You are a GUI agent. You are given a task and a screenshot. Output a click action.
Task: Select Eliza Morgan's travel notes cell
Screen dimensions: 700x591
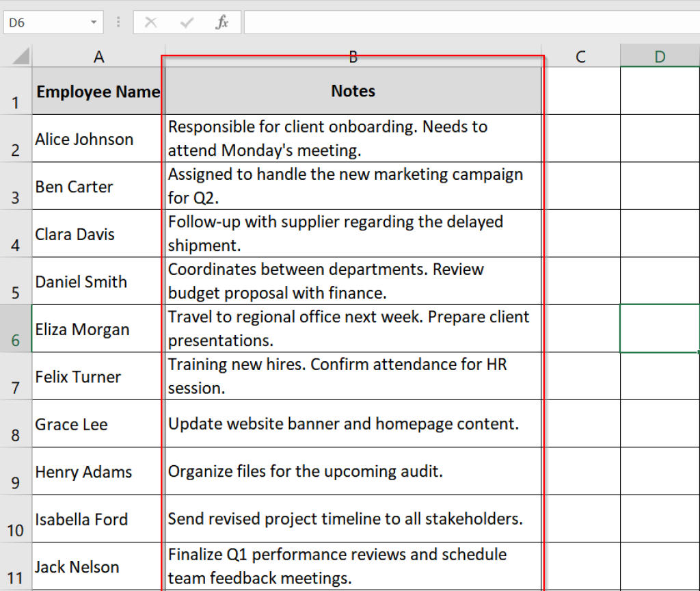353,329
